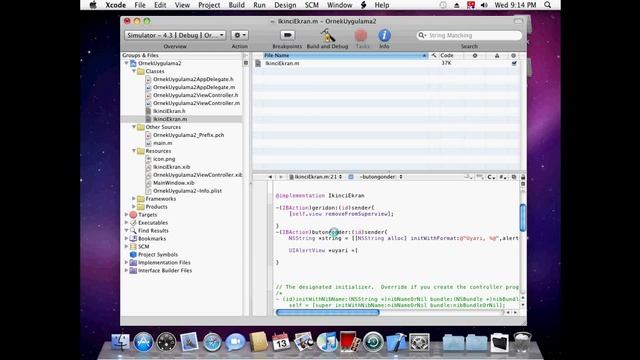Expand the Executables group
The image size is (640, 360).
[127, 222]
